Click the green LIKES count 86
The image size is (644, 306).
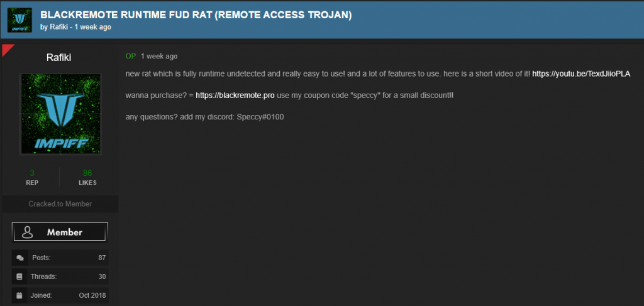(87, 173)
